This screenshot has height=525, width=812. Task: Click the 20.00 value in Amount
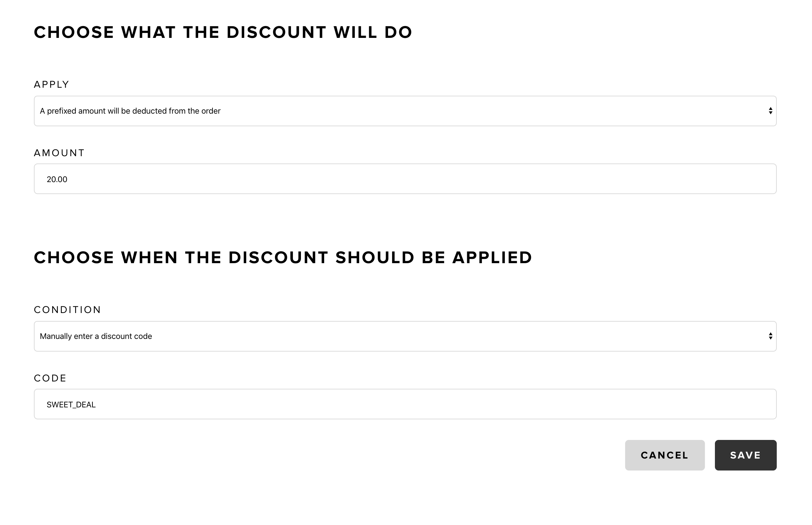coord(57,179)
